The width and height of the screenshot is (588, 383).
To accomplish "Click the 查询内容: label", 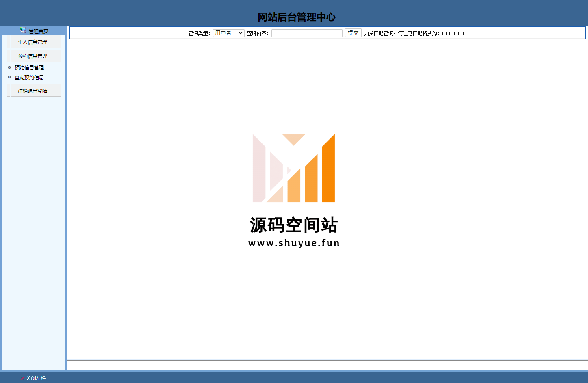I will [258, 33].
